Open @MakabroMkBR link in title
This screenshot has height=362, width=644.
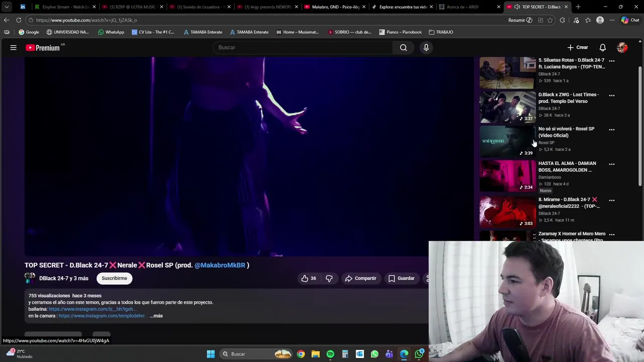(x=220, y=265)
